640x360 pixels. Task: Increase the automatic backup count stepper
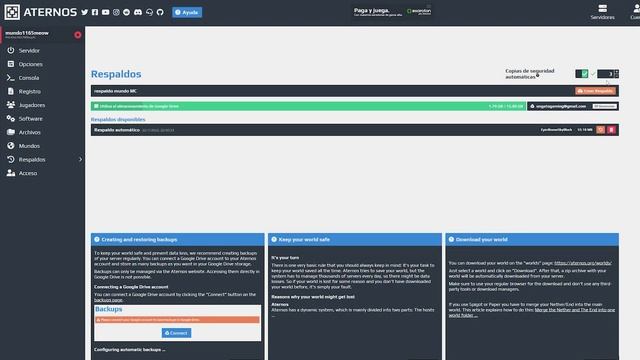click(617, 71)
